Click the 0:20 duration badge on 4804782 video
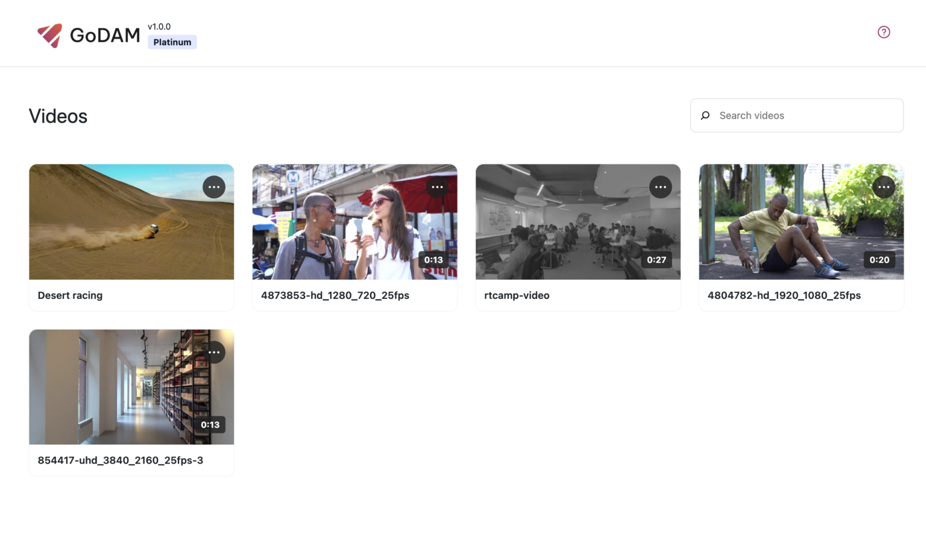 pyautogui.click(x=880, y=260)
